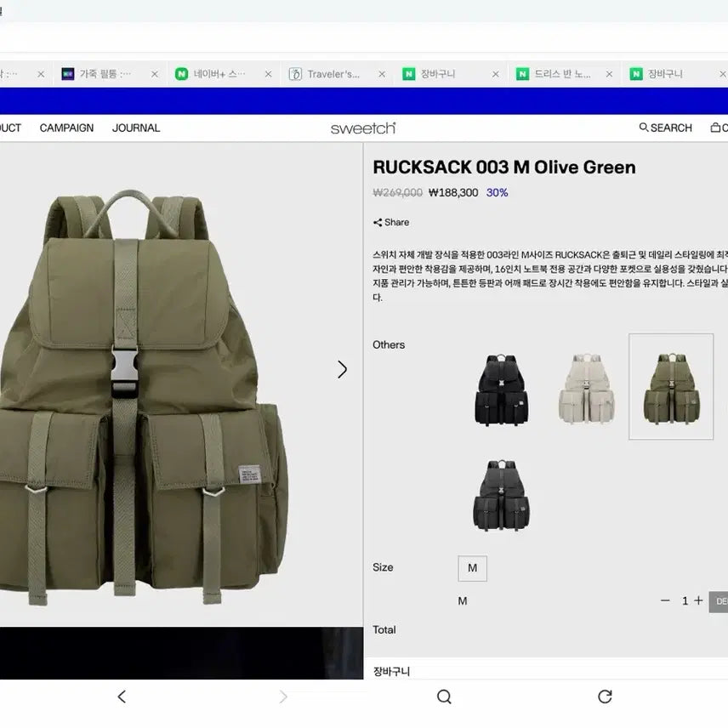Click the Traveler's tab favicon
The width and height of the screenshot is (728, 728).
295,74
